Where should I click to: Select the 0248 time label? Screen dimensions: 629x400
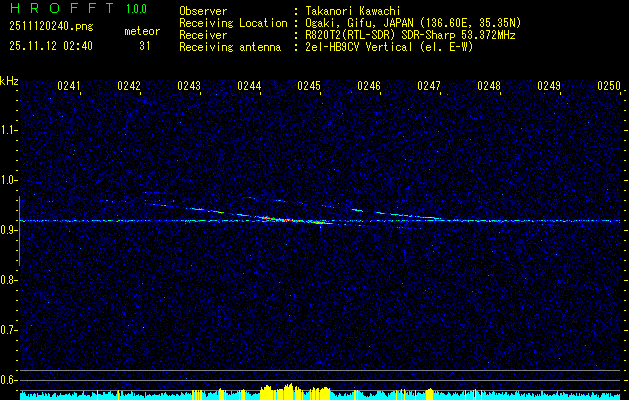click(489, 86)
